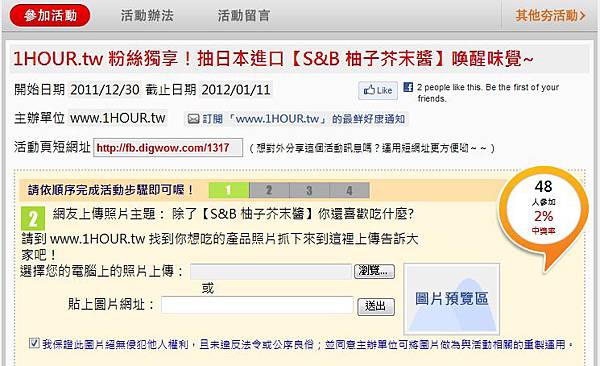
Task: Click the file upload path field
Action: coord(271,271)
